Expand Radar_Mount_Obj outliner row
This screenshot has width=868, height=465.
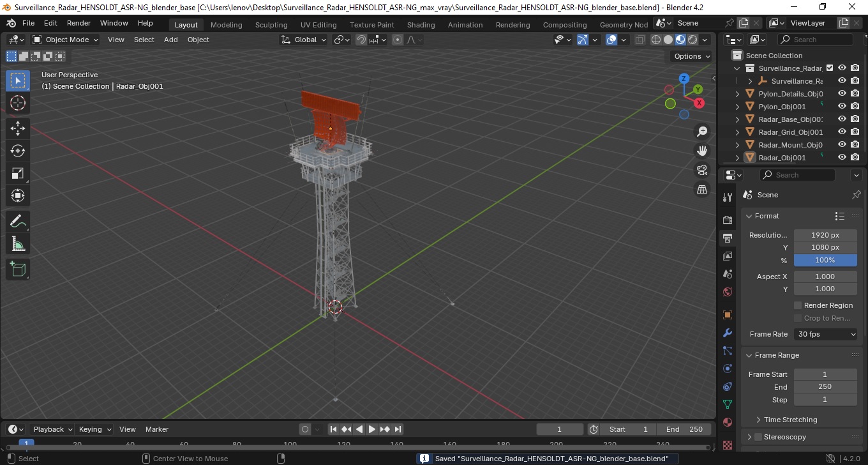click(738, 145)
